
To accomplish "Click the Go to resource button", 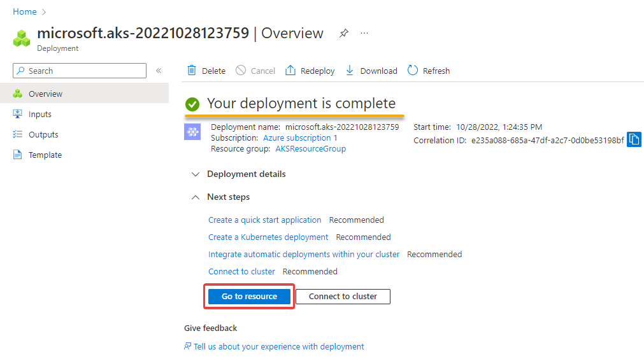I will tap(249, 296).
